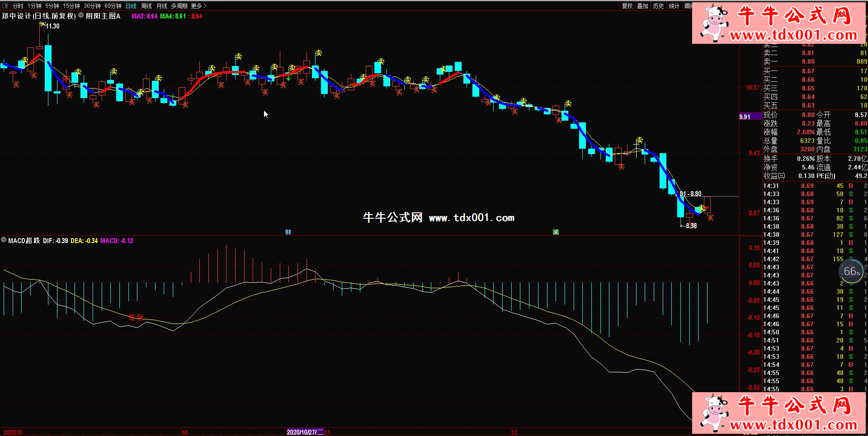Click the 量比 0.85 value

pyautogui.click(x=861, y=141)
